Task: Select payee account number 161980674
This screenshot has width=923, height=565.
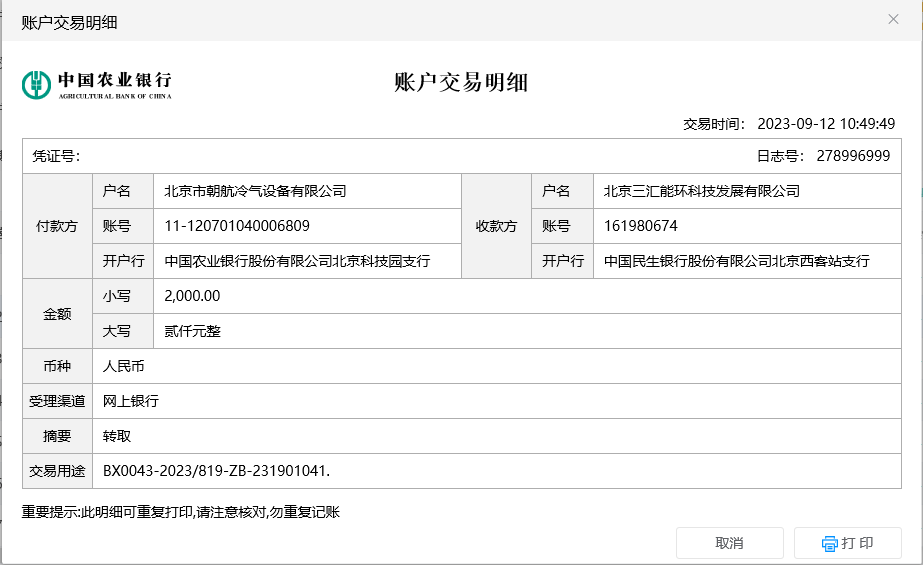Action: 641,226
